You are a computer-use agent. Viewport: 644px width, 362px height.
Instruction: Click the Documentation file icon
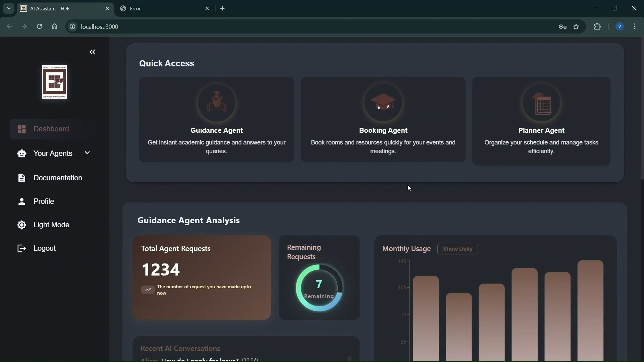tap(22, 178)
